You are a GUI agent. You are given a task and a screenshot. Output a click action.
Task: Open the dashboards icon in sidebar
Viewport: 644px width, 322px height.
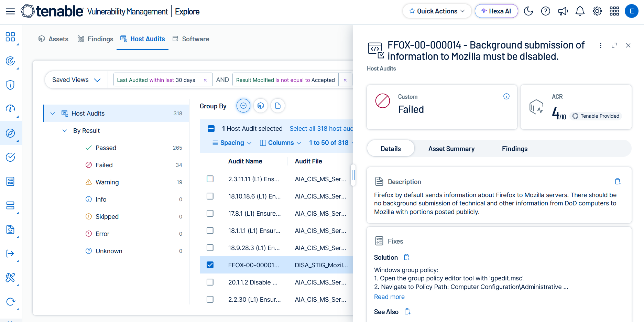[10, 37]
